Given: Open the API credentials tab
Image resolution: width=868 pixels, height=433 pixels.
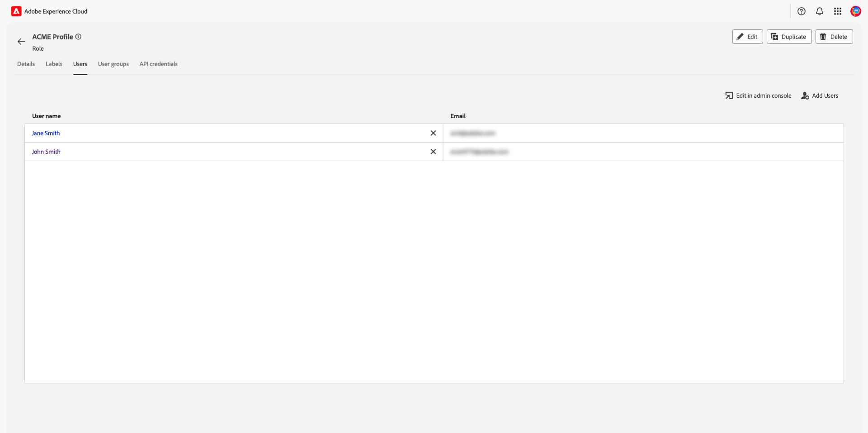Looking at the screenshot, I should (158, 64).
